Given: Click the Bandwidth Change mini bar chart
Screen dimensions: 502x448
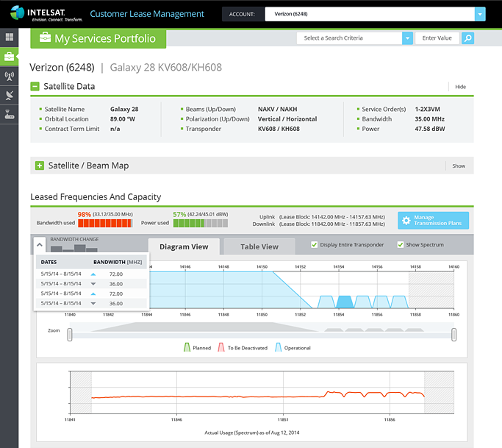Looking at the screenshot, I should coord(74,249).
